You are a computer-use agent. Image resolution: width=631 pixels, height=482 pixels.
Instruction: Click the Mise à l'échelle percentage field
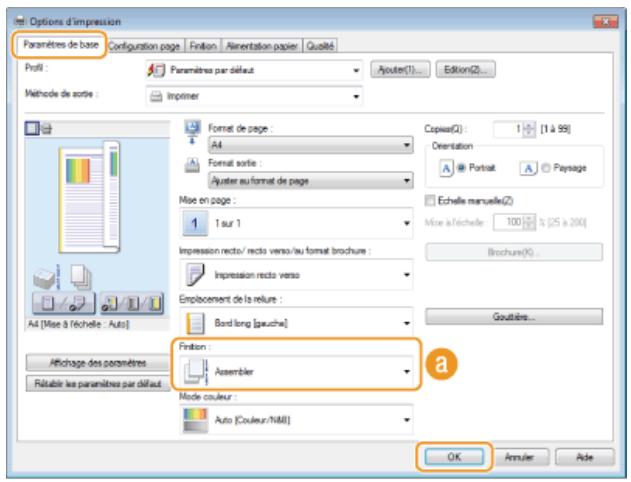coord(508,222)
